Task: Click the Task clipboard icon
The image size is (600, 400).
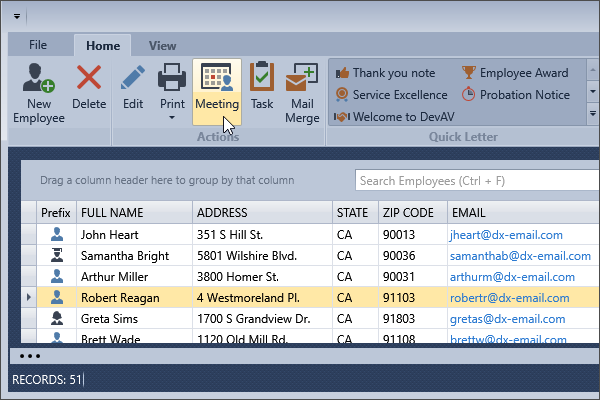Action: pos(262,77)
